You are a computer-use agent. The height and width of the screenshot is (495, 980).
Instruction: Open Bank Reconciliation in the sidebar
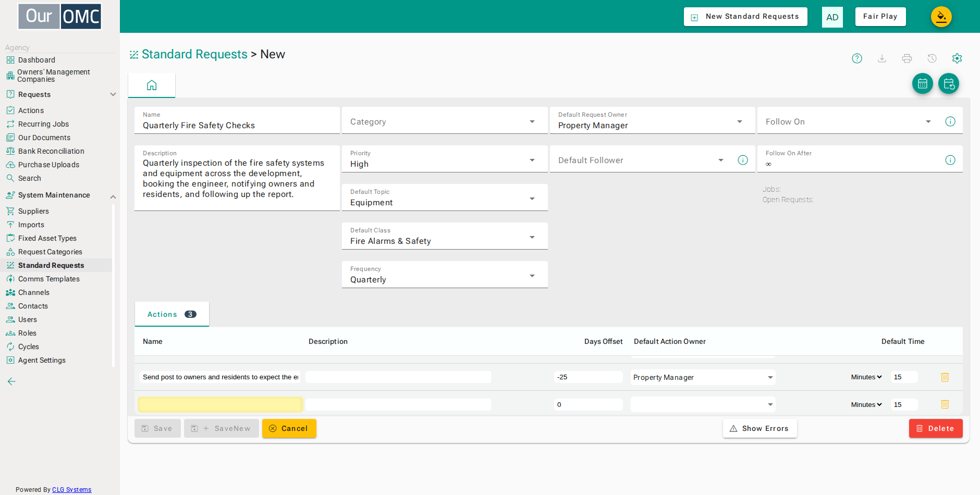coord(51,151)
